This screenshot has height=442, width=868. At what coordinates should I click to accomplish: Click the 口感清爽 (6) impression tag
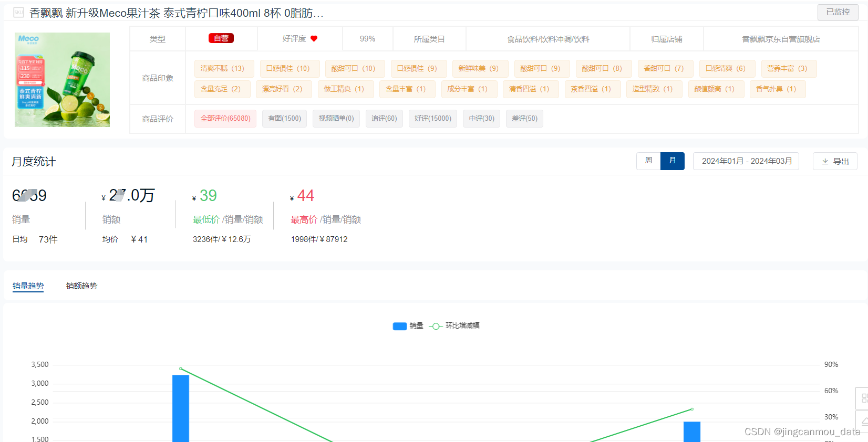pos(727,69)
